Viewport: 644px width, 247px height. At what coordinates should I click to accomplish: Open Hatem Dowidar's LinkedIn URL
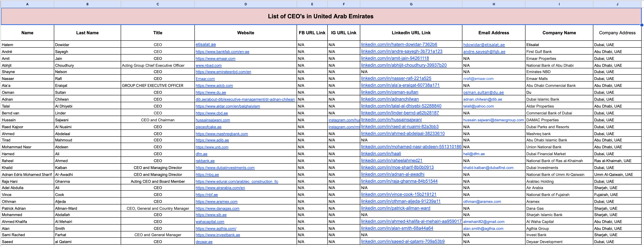[x=399, y=45]
